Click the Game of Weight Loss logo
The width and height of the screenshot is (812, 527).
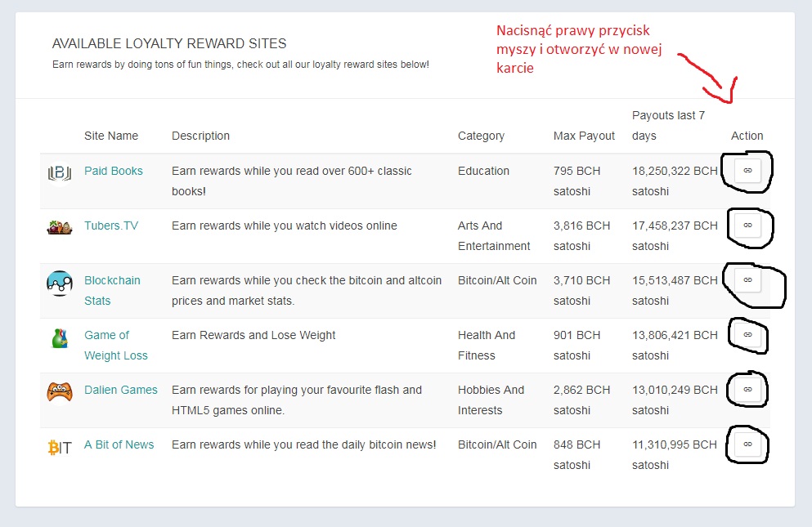click(x=60, y=338)
